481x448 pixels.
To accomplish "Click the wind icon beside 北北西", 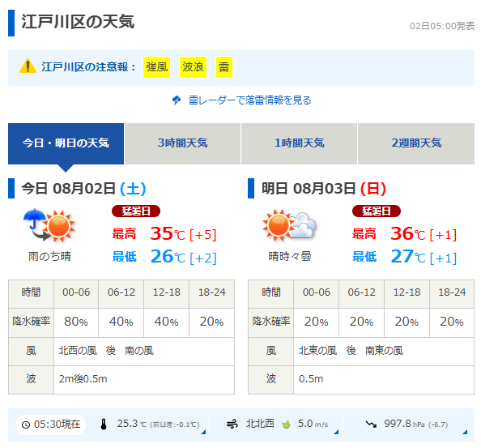I will point(232,424).
